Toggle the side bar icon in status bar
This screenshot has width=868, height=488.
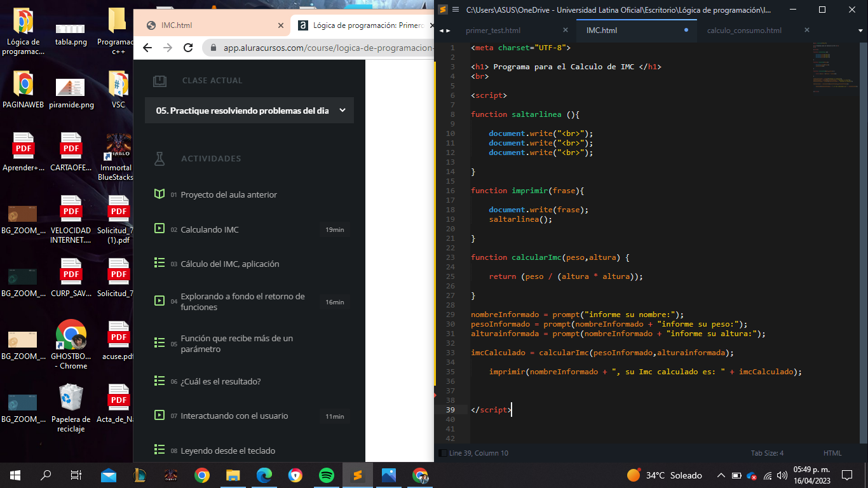pyautogui.click(x=442, y=453)
